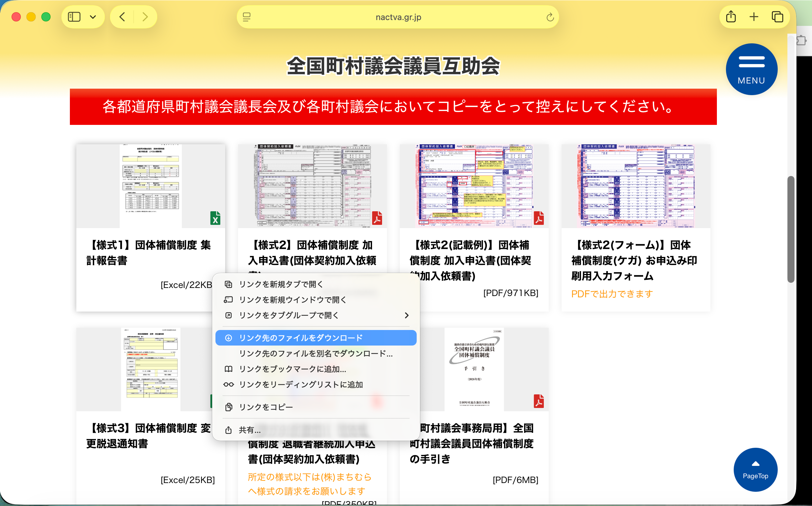Click the PDF icon on 様式2 card
Viewport: 812px width, 506px height.
pyautogui.click(x=377, y=218)
